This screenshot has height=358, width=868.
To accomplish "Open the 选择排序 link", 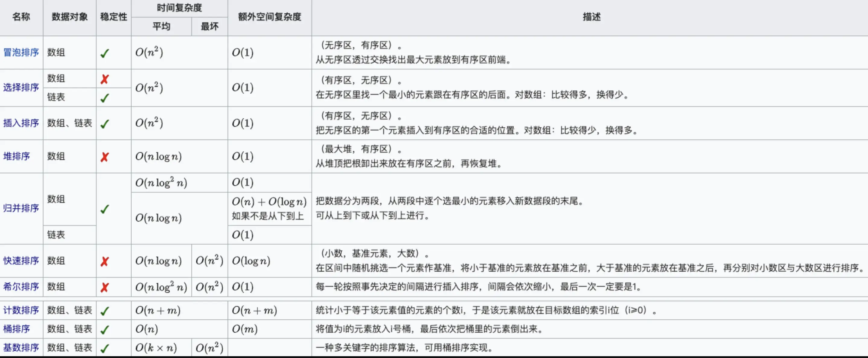I will [21, 88].
